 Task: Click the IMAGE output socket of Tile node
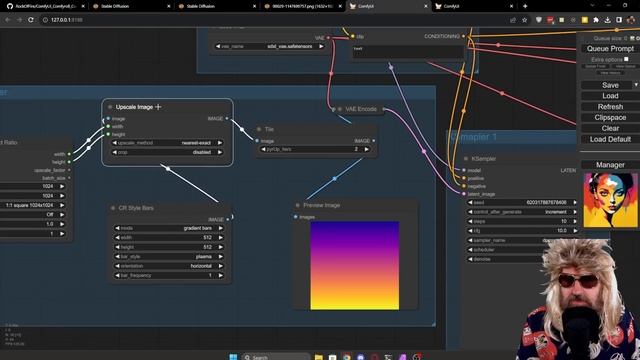(373, 141)
